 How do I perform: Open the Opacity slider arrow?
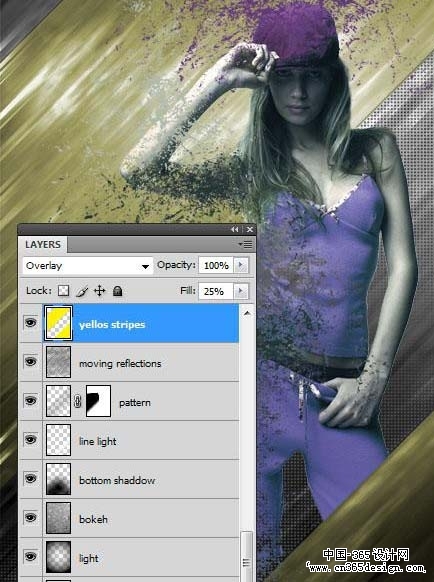tap(241, 265)
